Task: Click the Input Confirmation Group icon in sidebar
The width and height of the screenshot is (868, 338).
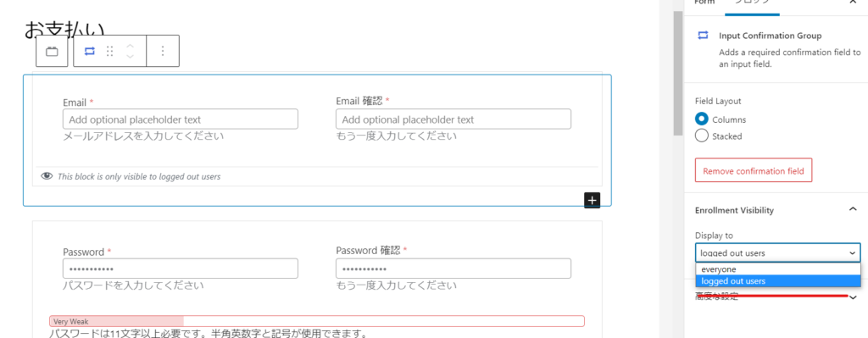Action: coord(703,35)
